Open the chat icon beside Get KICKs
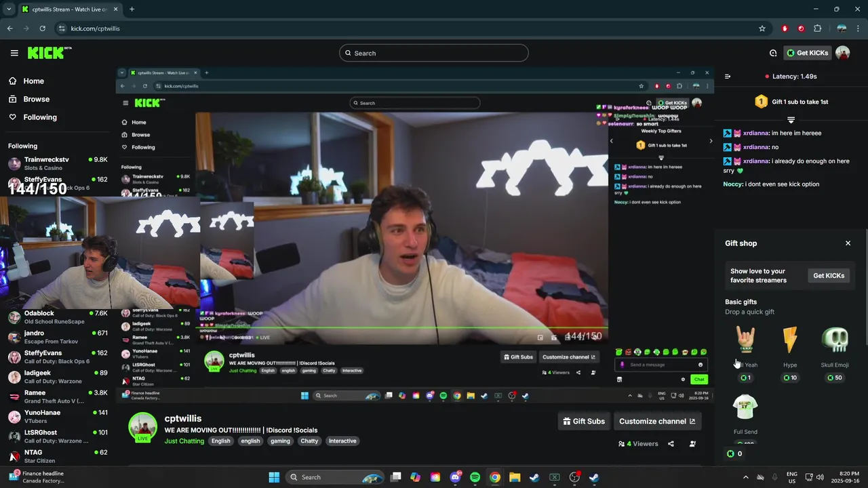Image resolution: width=868 pixels, height=488 pixels. (773, 53)
